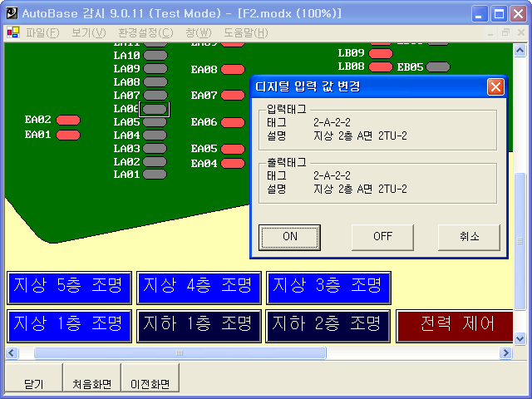
Task: Close the 디지털 입력 값 변경 dialog
Action: (x=495, y=86)
